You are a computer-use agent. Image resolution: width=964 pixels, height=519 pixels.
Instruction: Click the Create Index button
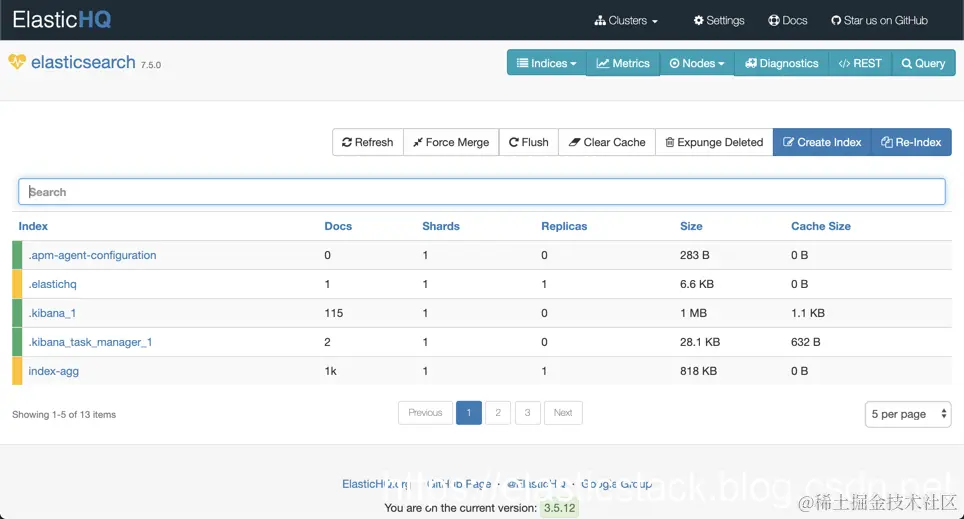(x=822, y=142)
